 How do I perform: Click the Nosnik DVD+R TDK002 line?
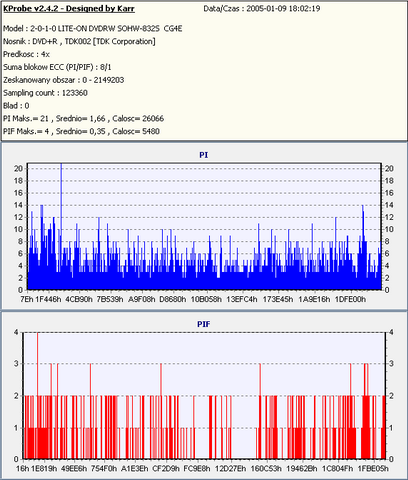[79, 42]
